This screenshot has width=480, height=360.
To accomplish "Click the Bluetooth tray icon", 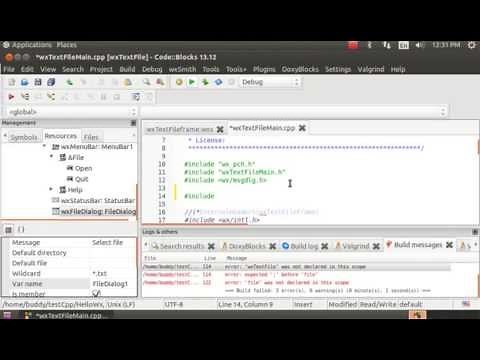I will click(369, 45).
